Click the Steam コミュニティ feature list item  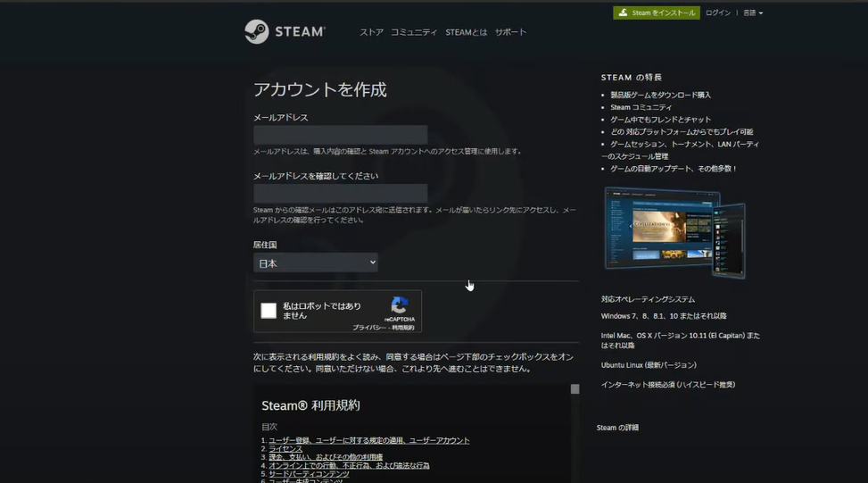pyautogui.click(x=641, y=107)
